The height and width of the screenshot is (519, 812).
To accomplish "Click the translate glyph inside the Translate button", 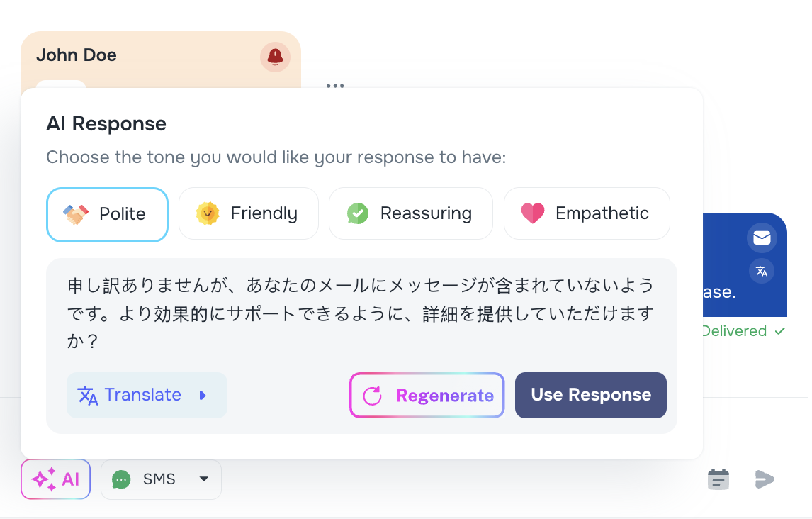I will coord(86,395).
